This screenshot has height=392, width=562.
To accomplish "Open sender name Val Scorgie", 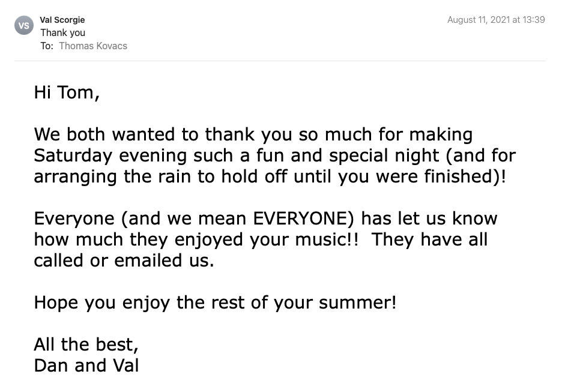I will coord(62,20).
